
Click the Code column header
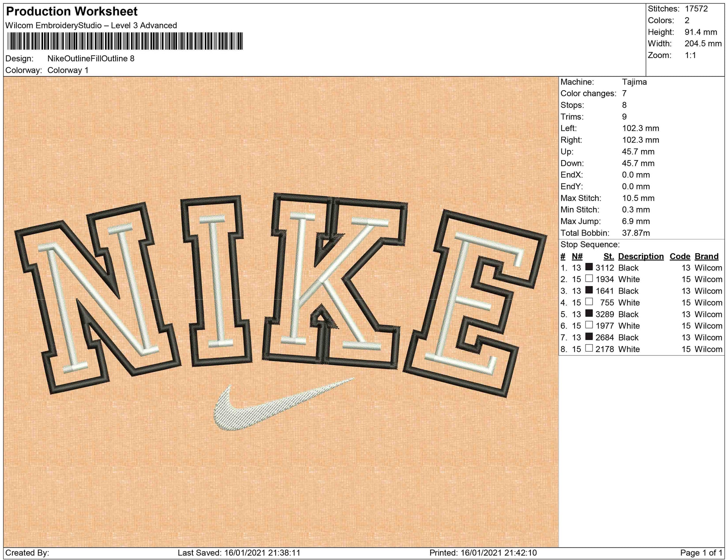click(680, 256)
